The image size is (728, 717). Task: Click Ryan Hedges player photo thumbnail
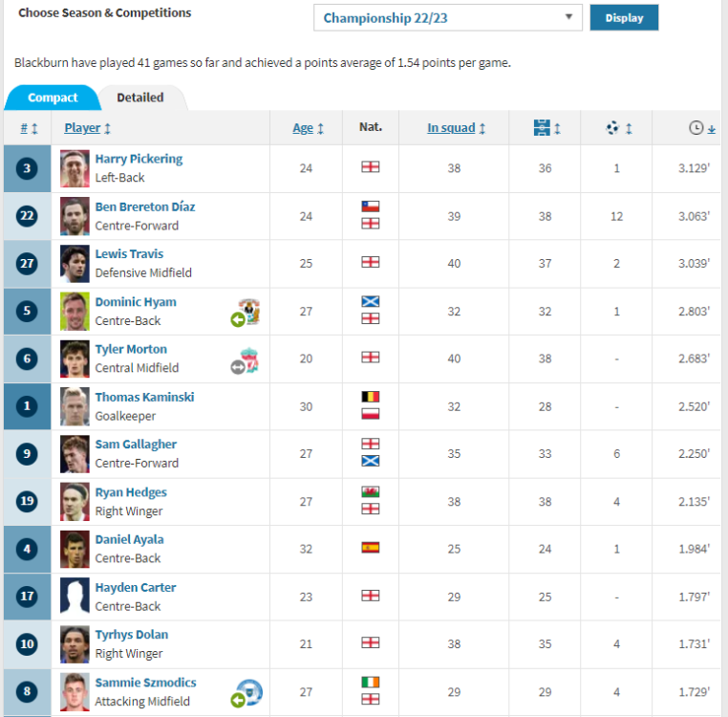[75, 502]
